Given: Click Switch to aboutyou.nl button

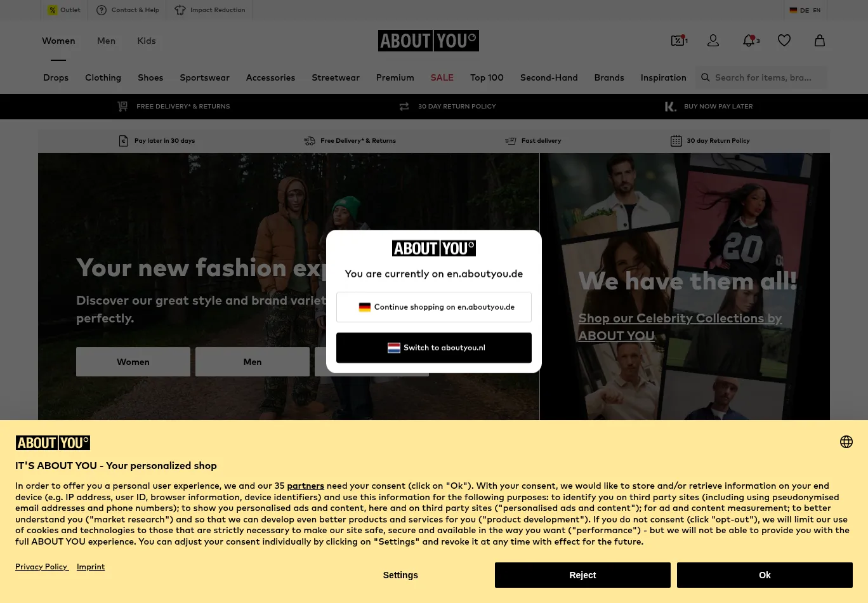Looking at the screenshot, I should tap(434, 348).
